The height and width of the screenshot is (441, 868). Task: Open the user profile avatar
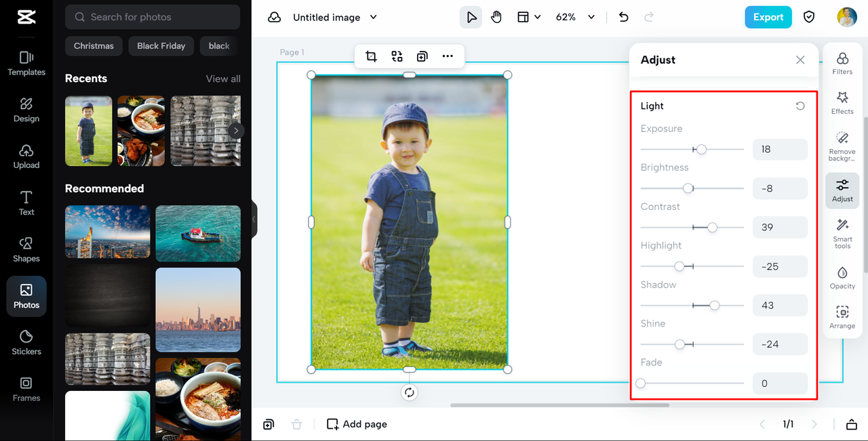[847, 17]
